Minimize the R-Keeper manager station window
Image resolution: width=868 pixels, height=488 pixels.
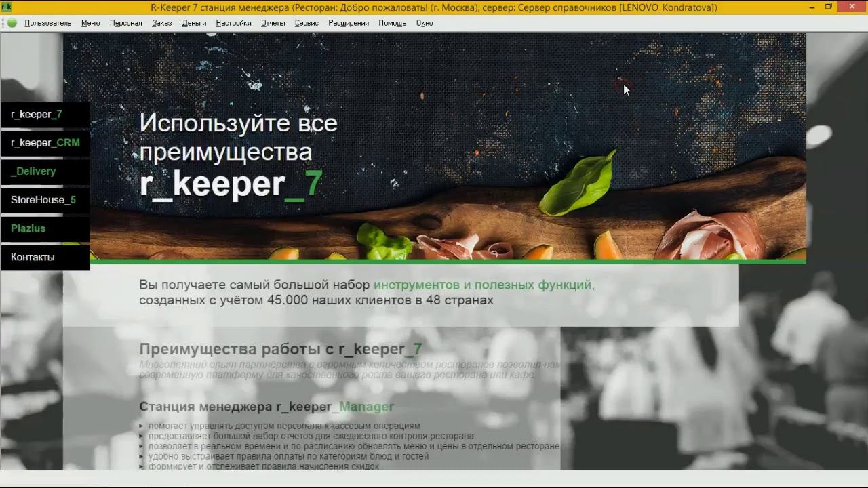[812, 7]
